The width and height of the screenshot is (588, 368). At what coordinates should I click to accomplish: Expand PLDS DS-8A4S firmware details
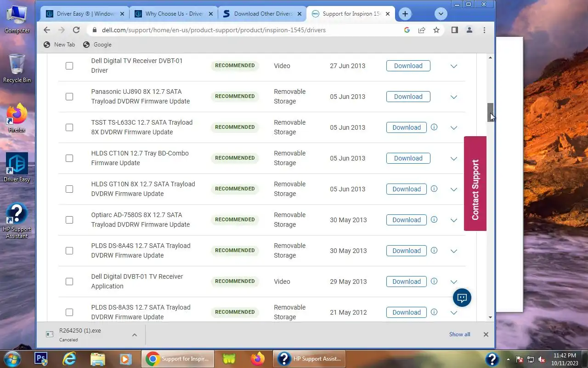click(454, 251)
